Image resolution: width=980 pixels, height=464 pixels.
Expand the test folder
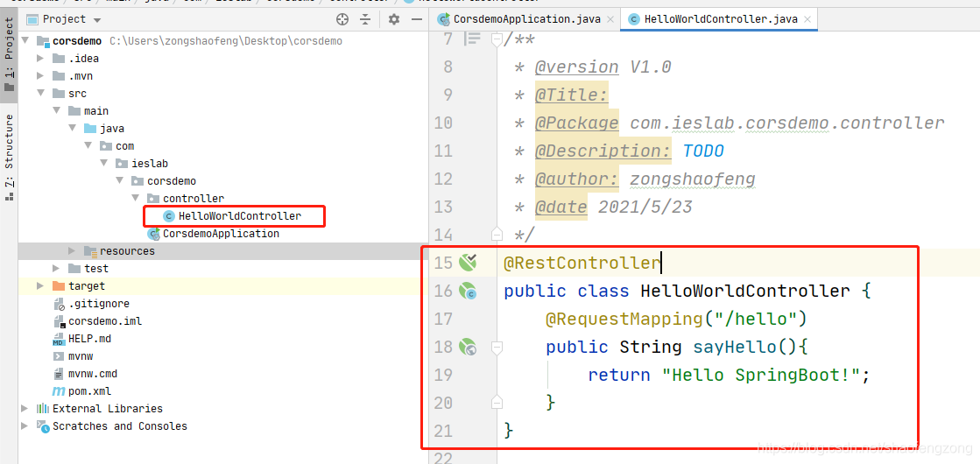(x=56, y=269)
